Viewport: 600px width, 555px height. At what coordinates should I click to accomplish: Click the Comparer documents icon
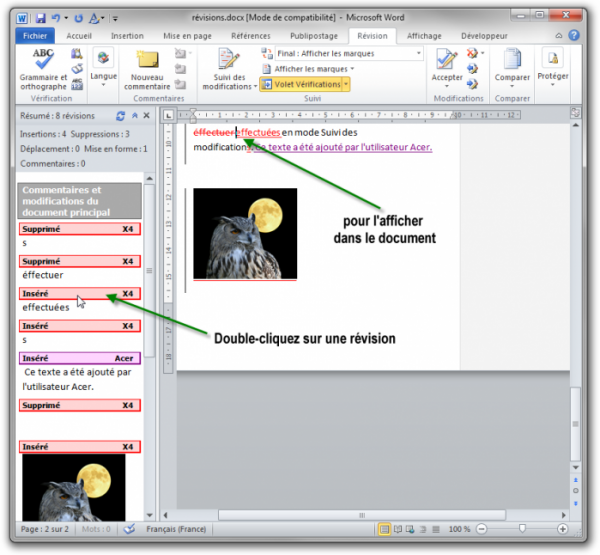(512, 64)
